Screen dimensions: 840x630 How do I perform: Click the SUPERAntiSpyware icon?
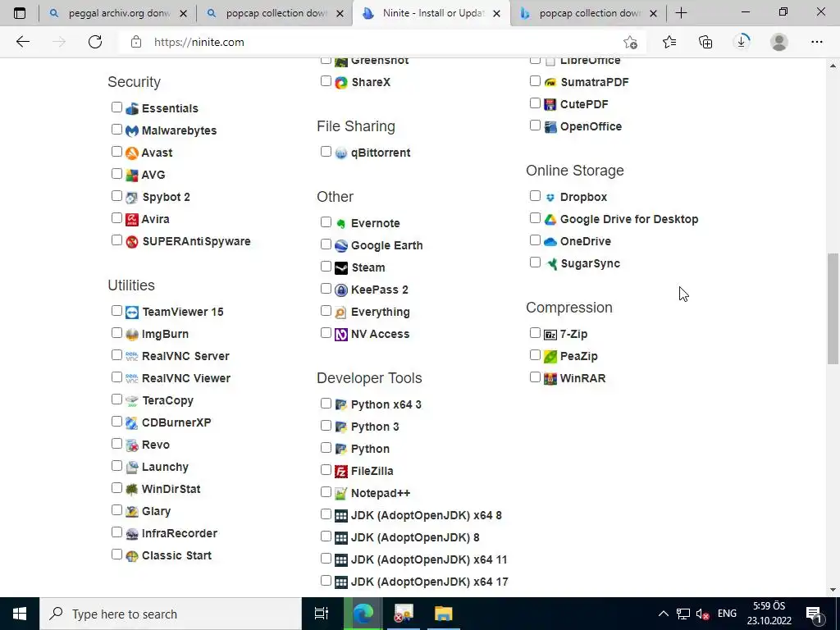click(x=132, y=242)
